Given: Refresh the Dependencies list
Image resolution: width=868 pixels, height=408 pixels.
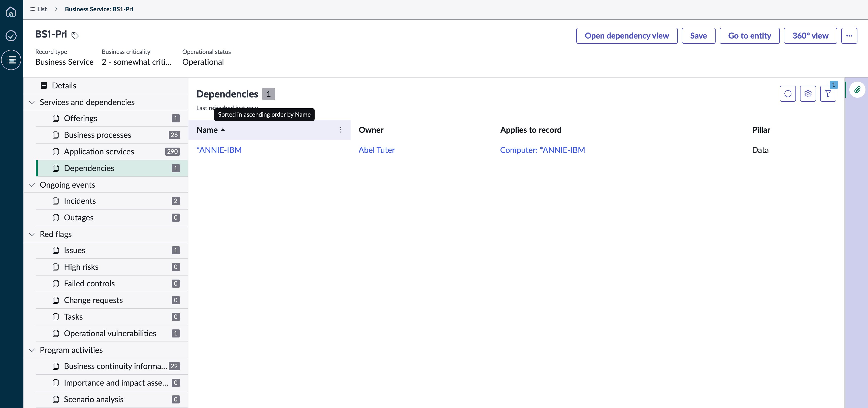Looking at the screenshot, I should tap(787, 94).
